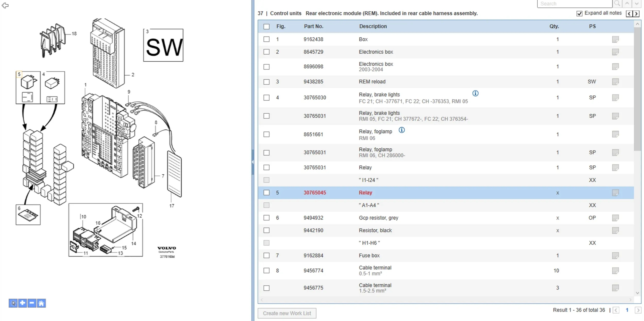Click note icon for REM reload row
This screenshot has height=321, width=644.
(x=615, y=82)
